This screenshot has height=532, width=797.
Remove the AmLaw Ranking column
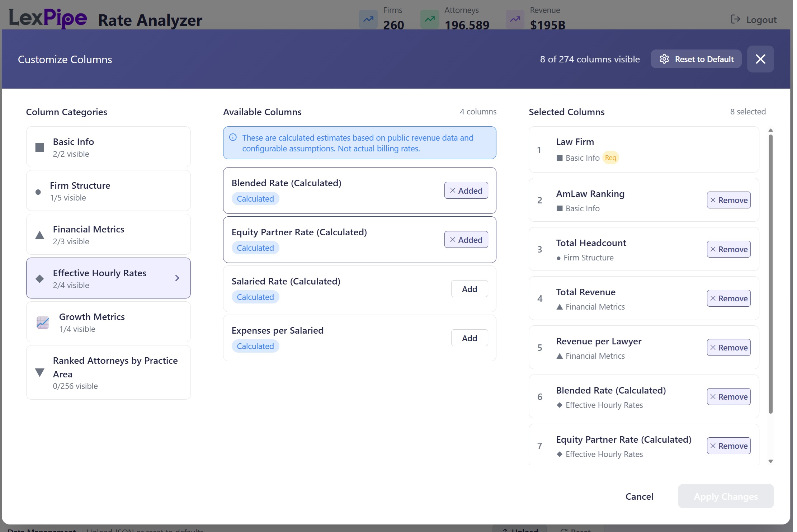point(728,200)
